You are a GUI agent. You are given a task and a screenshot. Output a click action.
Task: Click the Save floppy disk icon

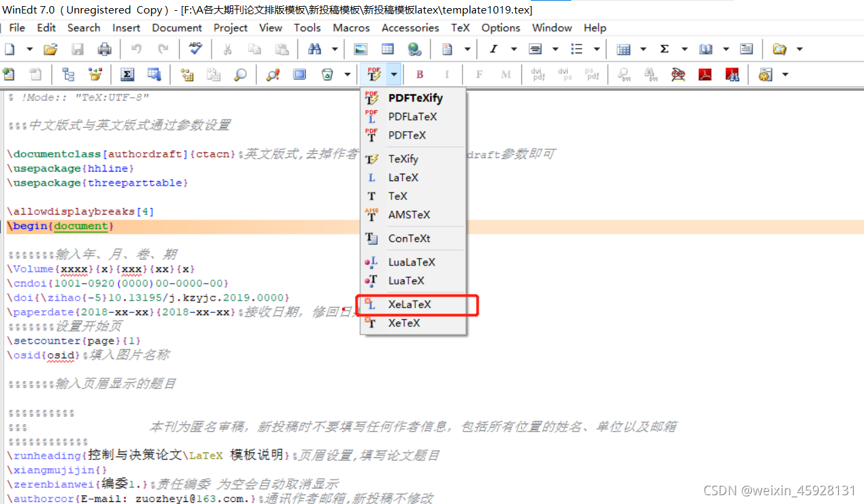click(x=78, y=49)
